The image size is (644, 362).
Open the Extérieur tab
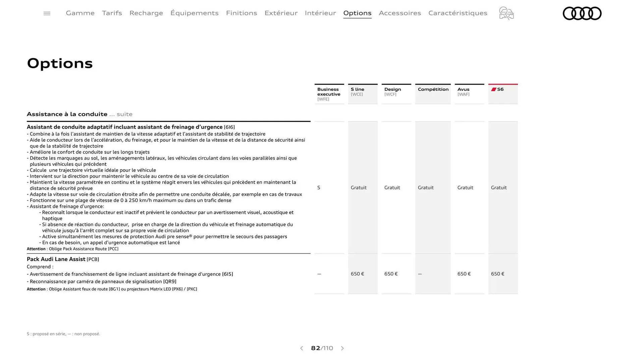coord(281,13)
